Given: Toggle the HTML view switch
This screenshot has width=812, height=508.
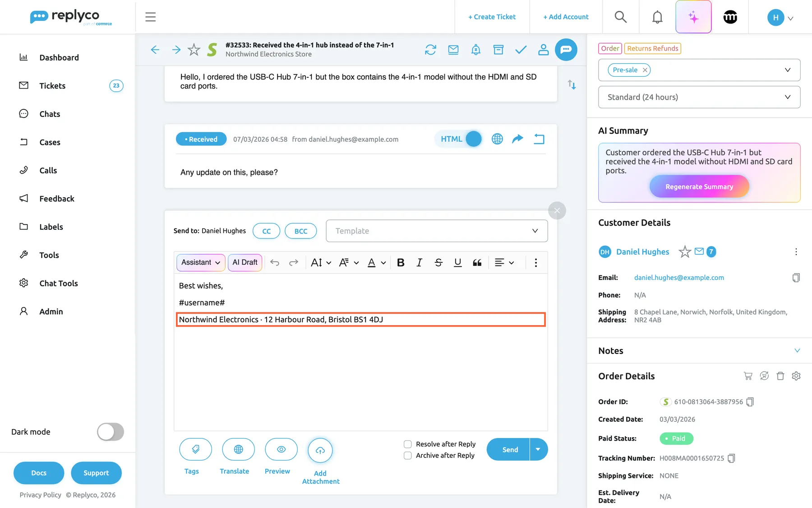Looking at the screenshot, I should [473, 139].
